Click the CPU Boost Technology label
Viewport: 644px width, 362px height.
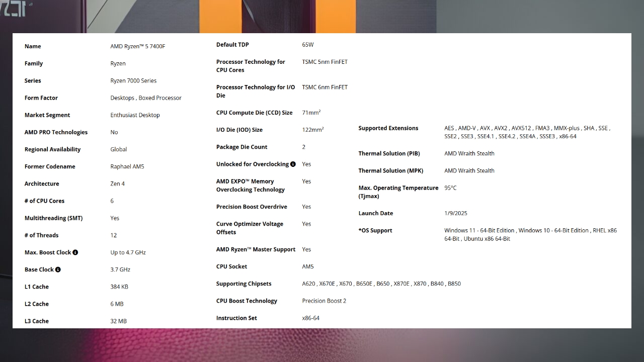click(x=247, y=301)
